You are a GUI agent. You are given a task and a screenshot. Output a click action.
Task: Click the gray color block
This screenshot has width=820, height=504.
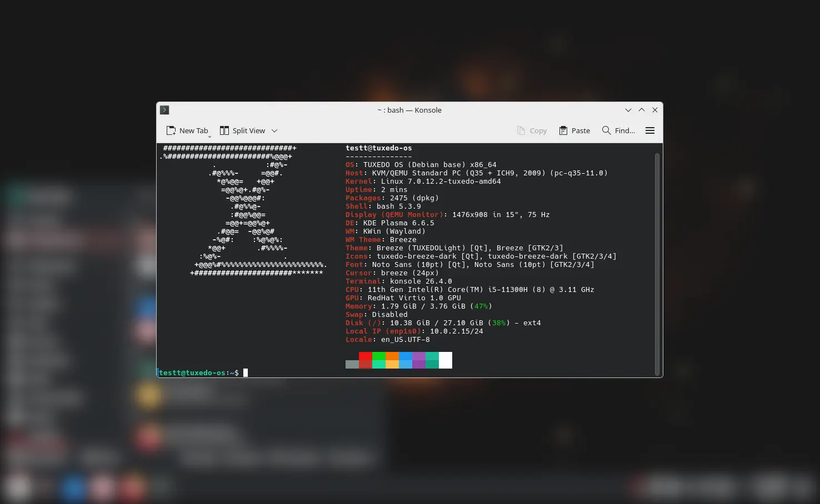352,364
